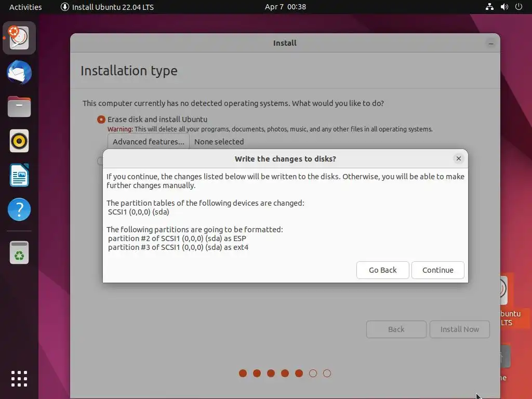The height and width of the screenshot is (399, 532).
Task: Select Erase disk and install Ubuntu radio
Action: 101,119
